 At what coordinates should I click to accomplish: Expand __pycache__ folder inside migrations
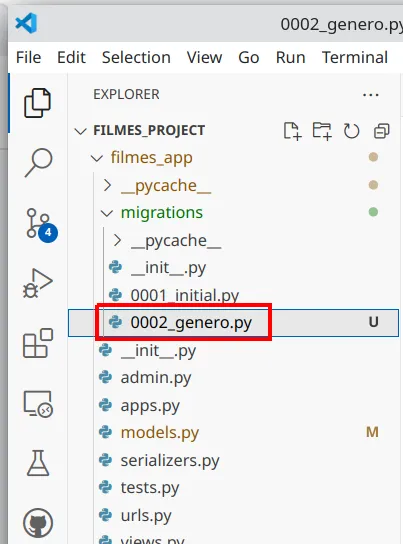pos(118,240)
